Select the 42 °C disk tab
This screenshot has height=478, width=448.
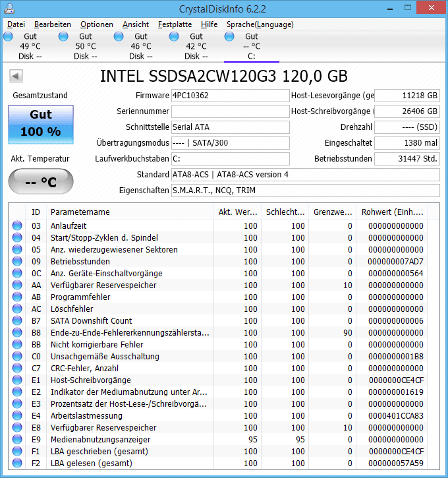pyautogui.click(x=196, y=46)
